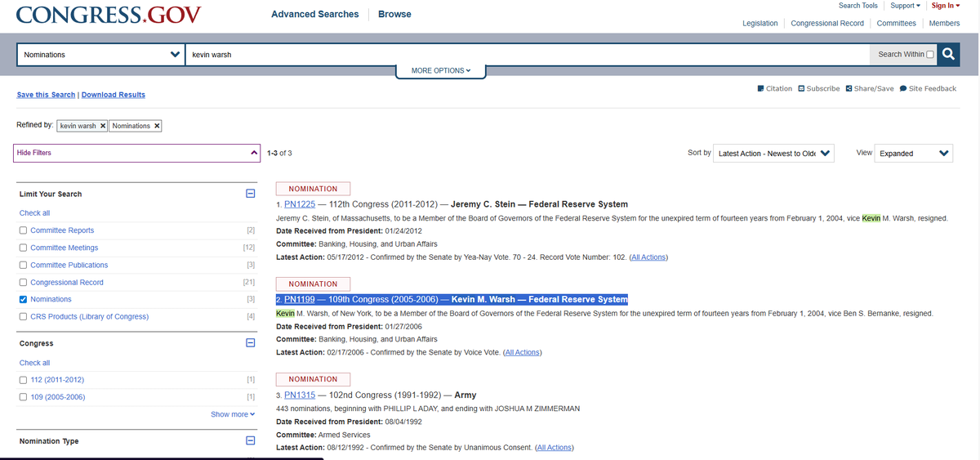
Task: Click the search box containing 'kevin warsh'
Action: coord(528,55)
